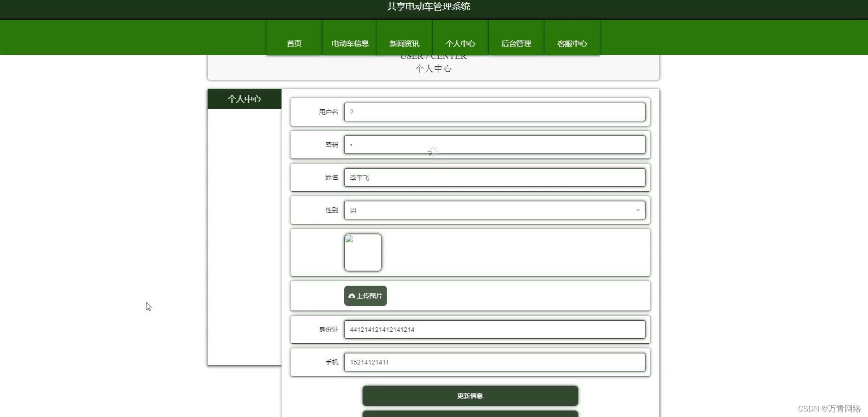868x417 pixels.
Task: Click the 姓名 field containing 李平飞
Action: click(495, 177)
